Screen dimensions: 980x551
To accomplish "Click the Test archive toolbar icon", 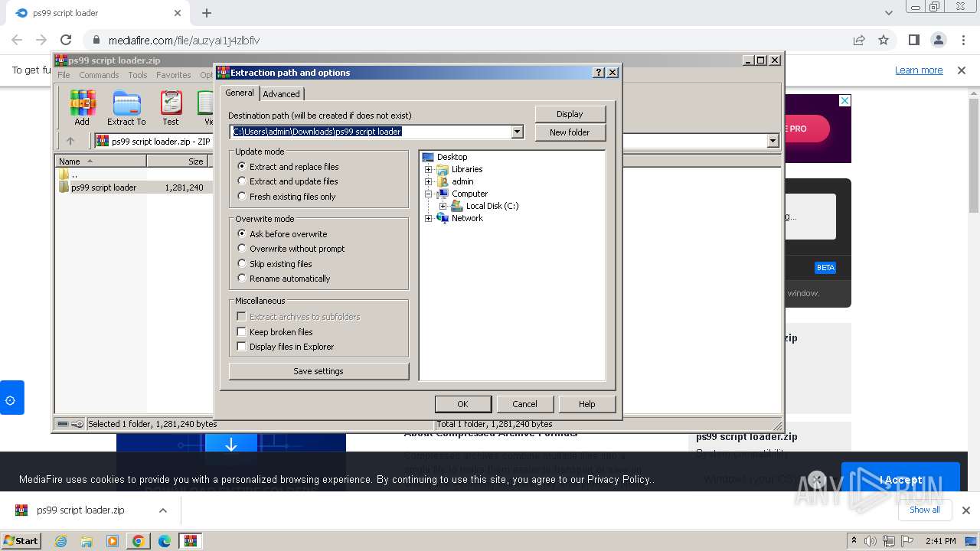I will 171,108.
